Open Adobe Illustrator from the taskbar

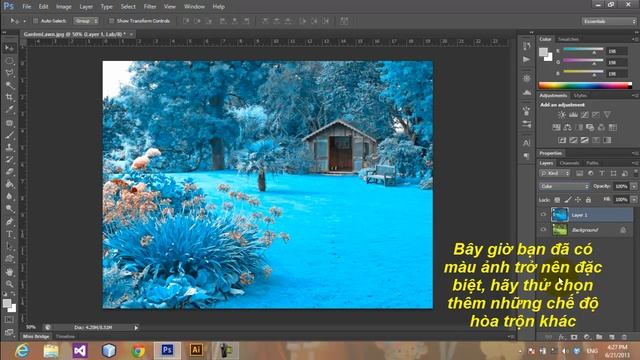[196, 351]
